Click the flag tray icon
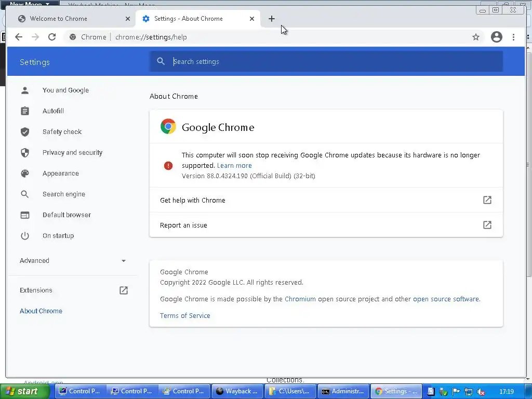 coord(456,392)
